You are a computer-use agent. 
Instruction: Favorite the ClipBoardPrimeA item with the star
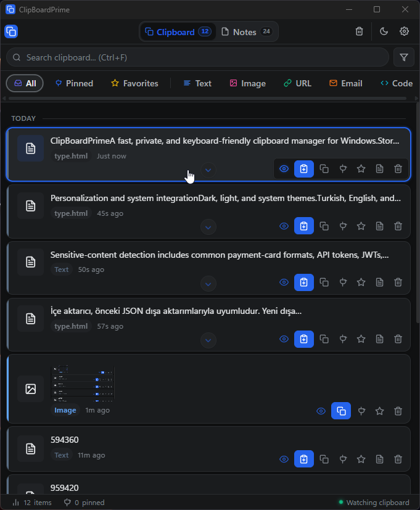361,169
